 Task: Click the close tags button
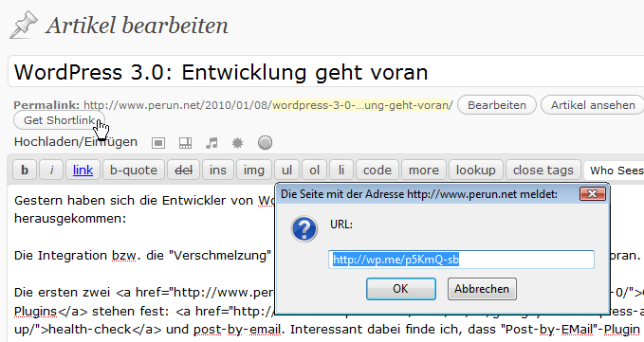tap(543, 170)
